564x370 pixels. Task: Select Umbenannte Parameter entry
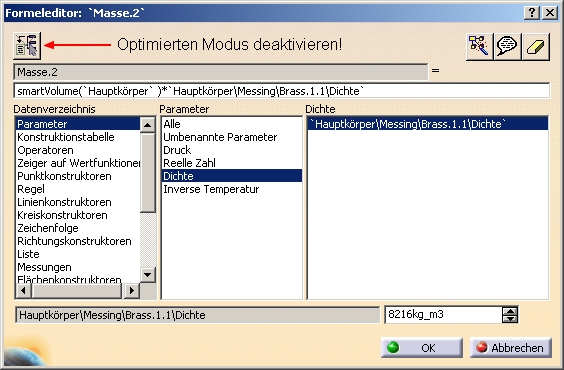[232, 137]
